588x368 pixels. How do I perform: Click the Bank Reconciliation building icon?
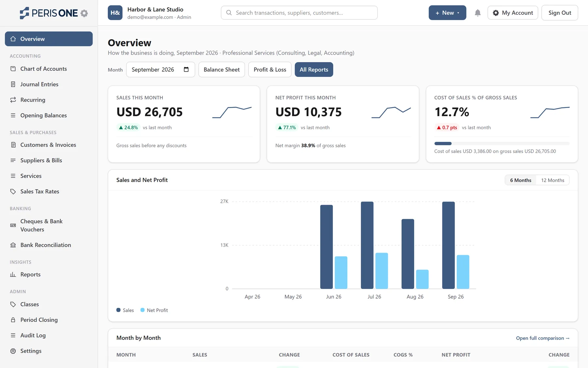[13, 245]
